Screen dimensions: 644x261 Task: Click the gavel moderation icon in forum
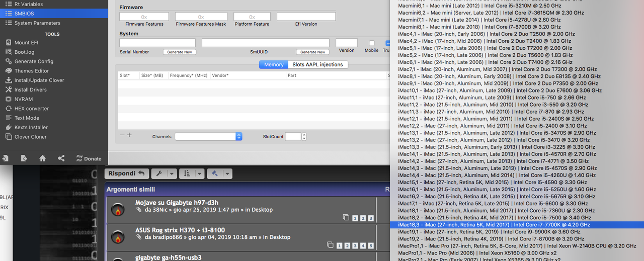tap(214, 173)
